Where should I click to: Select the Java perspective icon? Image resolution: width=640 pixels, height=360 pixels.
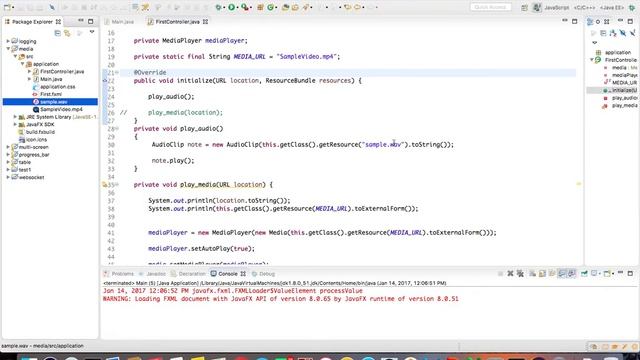(537, 7)
